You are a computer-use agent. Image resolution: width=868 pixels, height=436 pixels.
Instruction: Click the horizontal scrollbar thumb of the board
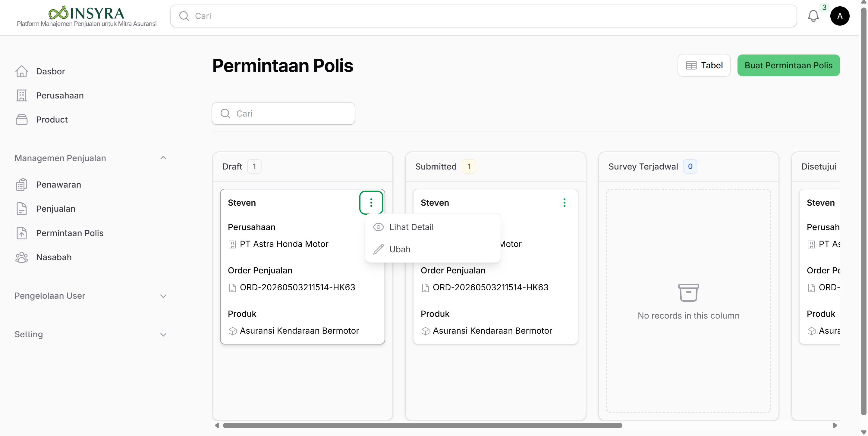422,425
